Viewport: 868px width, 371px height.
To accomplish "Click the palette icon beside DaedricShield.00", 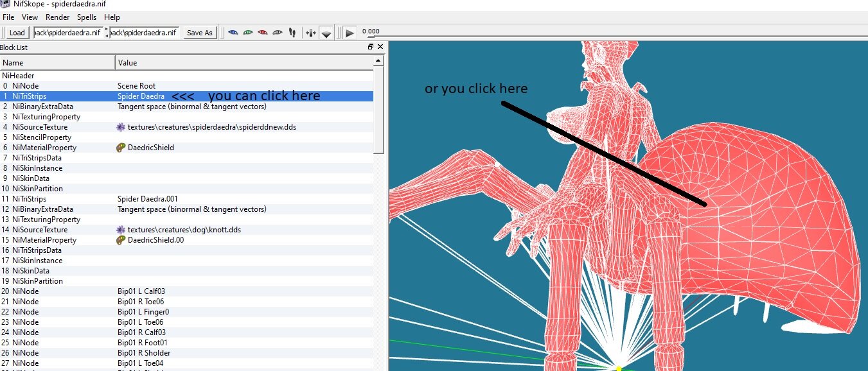I will tap(121, 239).
